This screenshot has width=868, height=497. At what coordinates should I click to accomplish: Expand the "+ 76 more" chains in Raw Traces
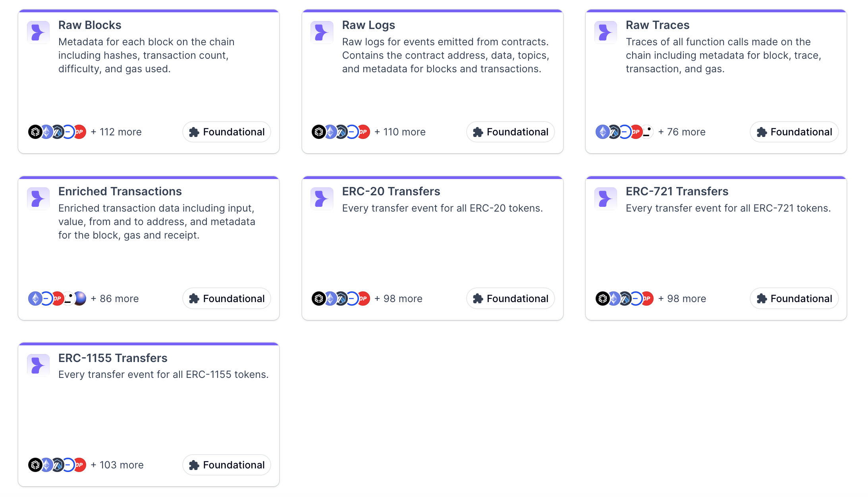pos(681,132)
